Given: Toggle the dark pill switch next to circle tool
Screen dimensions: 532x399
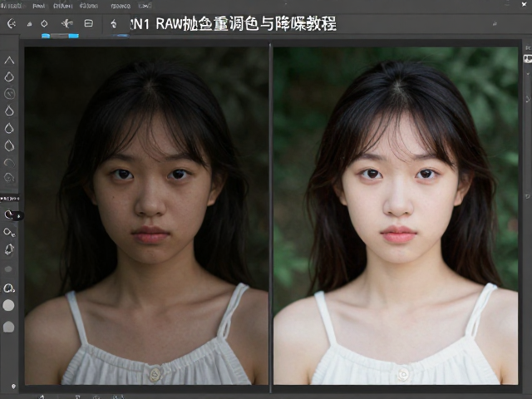Looking at the screenshot, I should 19,216.
